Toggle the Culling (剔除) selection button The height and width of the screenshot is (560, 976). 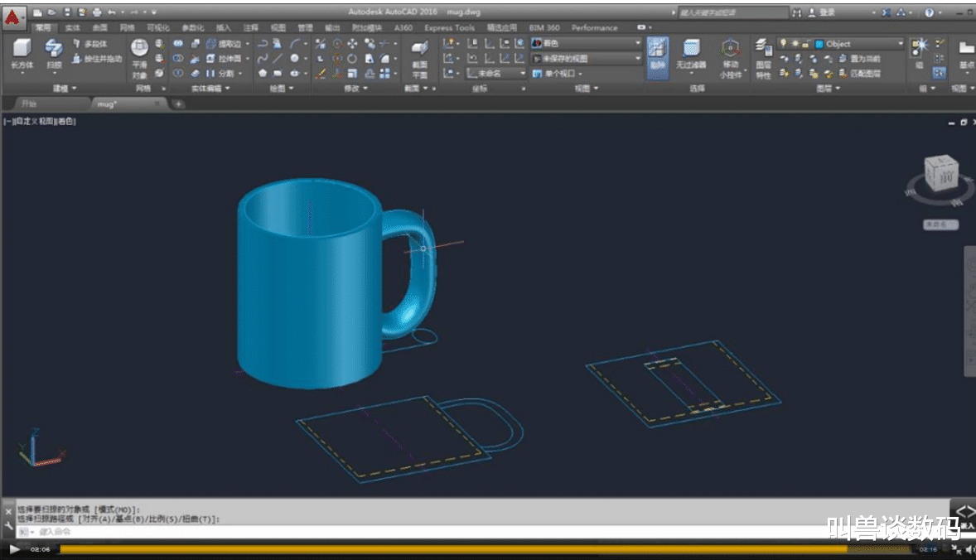(657, 50)
